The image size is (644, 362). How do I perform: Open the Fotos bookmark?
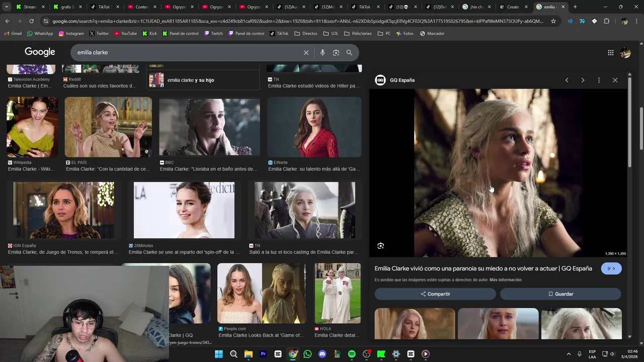coord(405,33)
